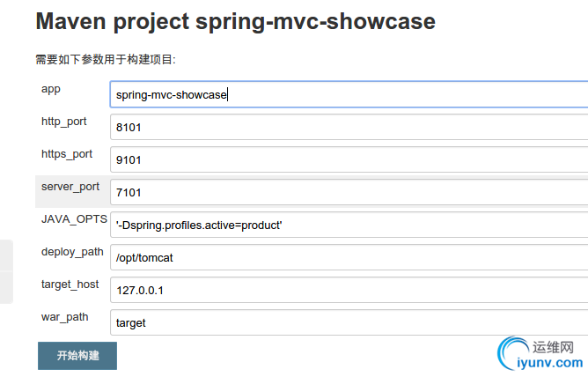The width and height of the screenshot is (588, 377).
Task: Click the app parameter label
Action: coord(51,89)
